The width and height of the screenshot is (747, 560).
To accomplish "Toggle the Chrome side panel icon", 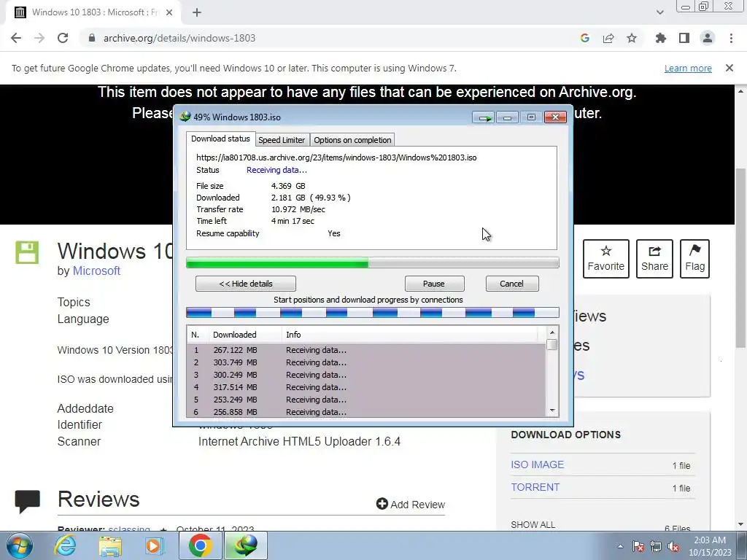I will coord(684,38).
